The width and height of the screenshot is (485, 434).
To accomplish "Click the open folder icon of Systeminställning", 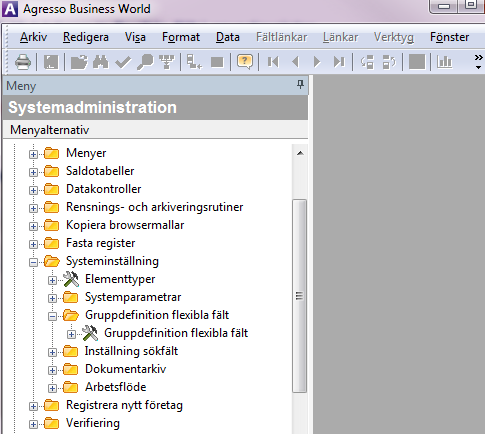I will 52,261.
